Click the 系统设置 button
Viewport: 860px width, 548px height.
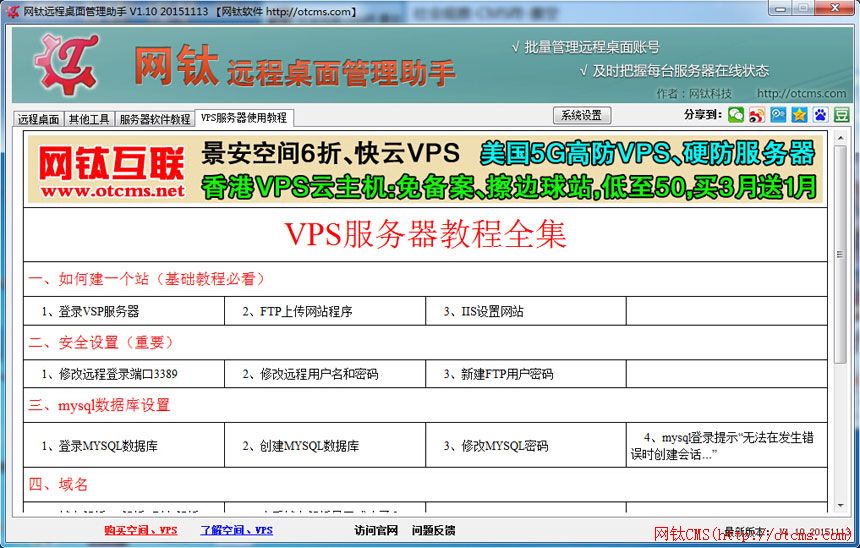581,115
